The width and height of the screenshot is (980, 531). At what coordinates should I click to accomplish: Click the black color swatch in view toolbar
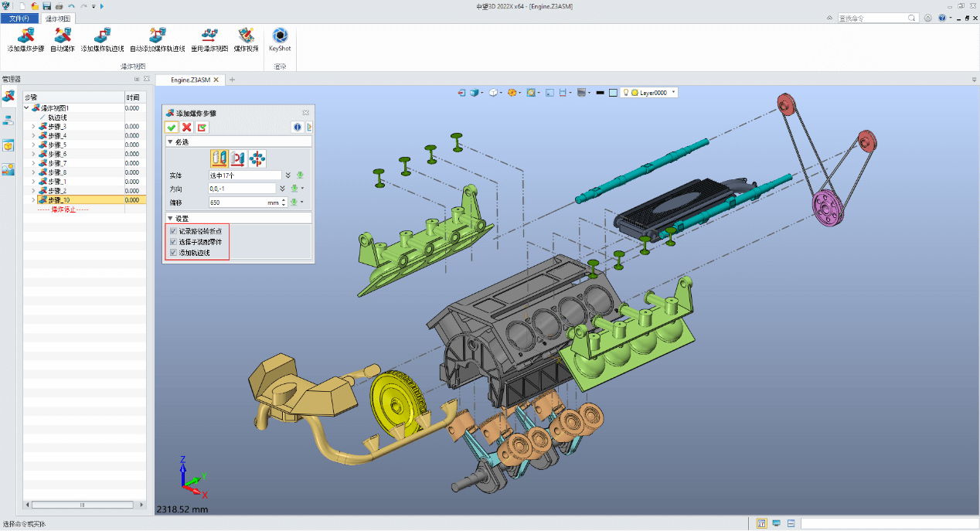coord(601,93)
